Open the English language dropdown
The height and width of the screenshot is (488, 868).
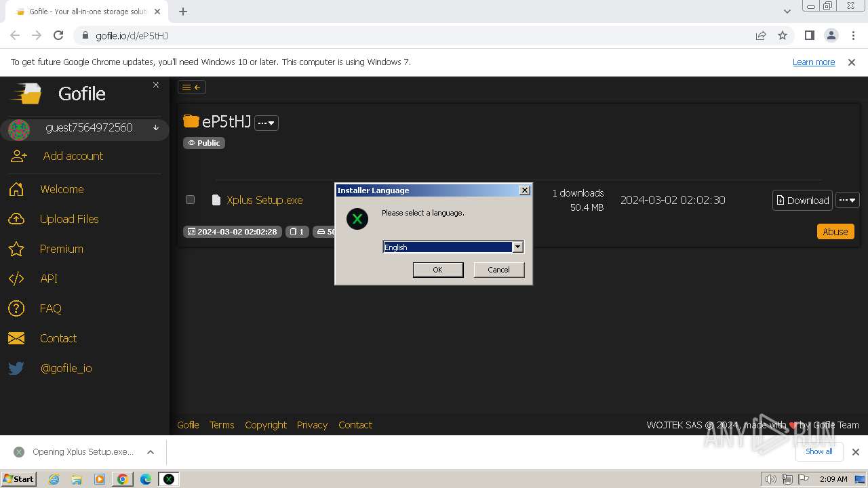517,247
